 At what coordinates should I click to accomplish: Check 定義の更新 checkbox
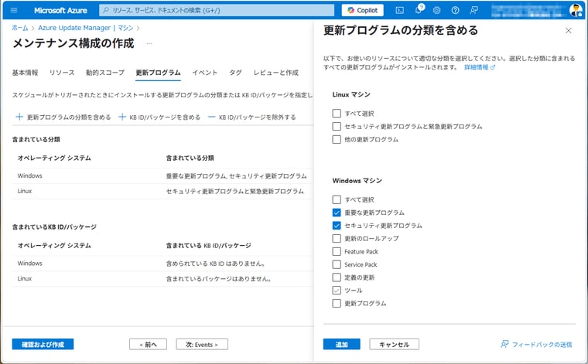coord(337,277)
